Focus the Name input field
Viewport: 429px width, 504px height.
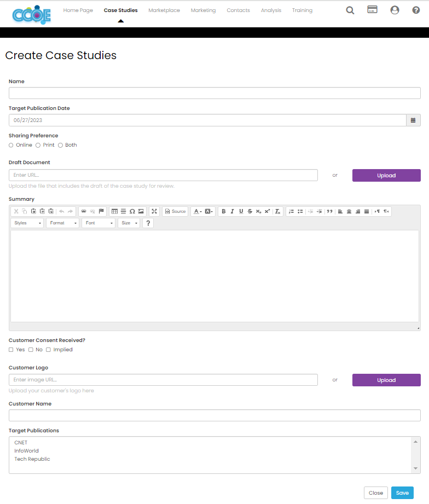coord(215,93)
